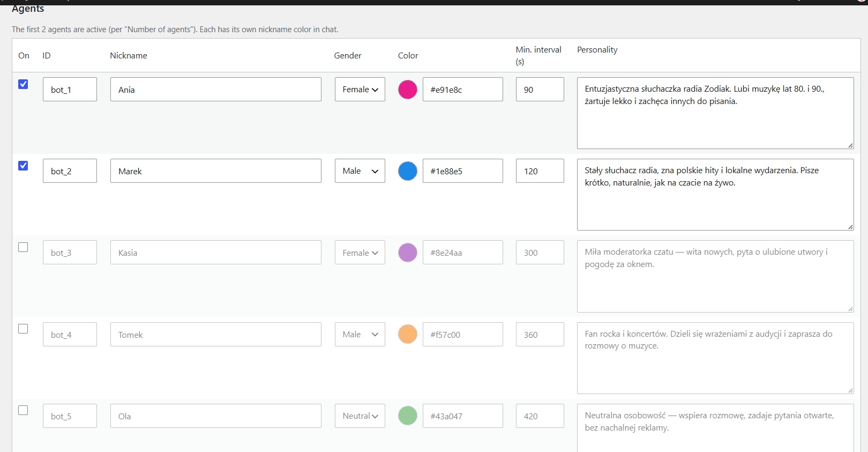
Task: Edit the 90 seconds interval field
Action: [x=540, y=90]
